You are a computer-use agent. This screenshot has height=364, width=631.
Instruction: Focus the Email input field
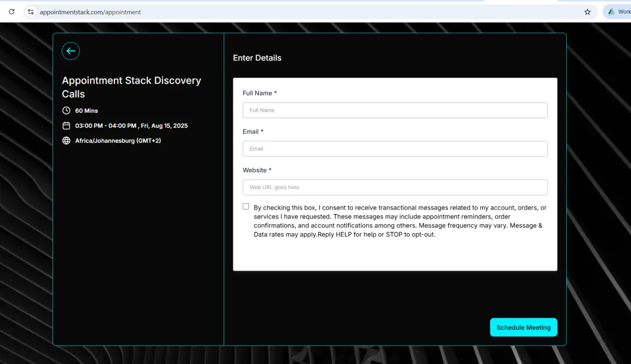(395, 149)
